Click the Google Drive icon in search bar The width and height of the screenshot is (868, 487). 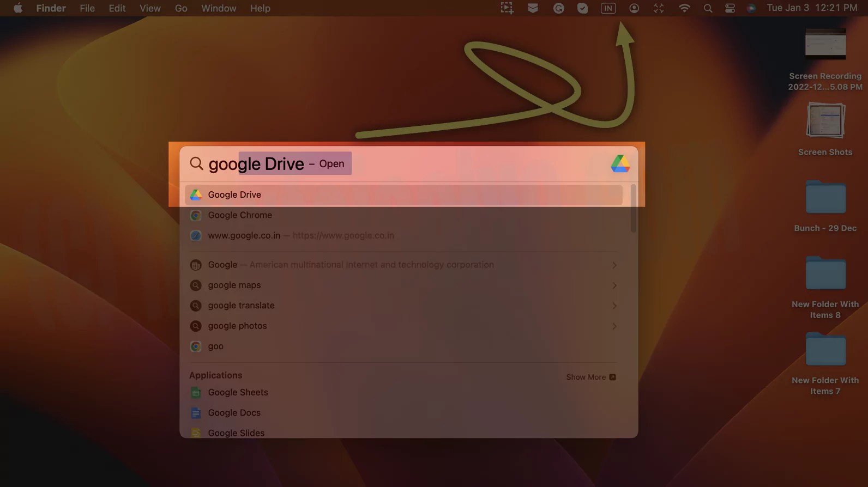(620, 163)
